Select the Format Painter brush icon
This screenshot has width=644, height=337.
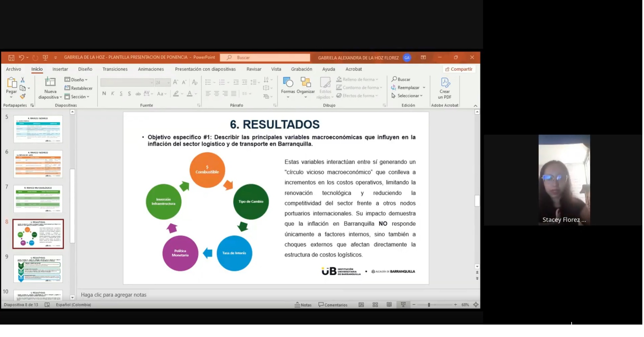(x=23, y=97)
